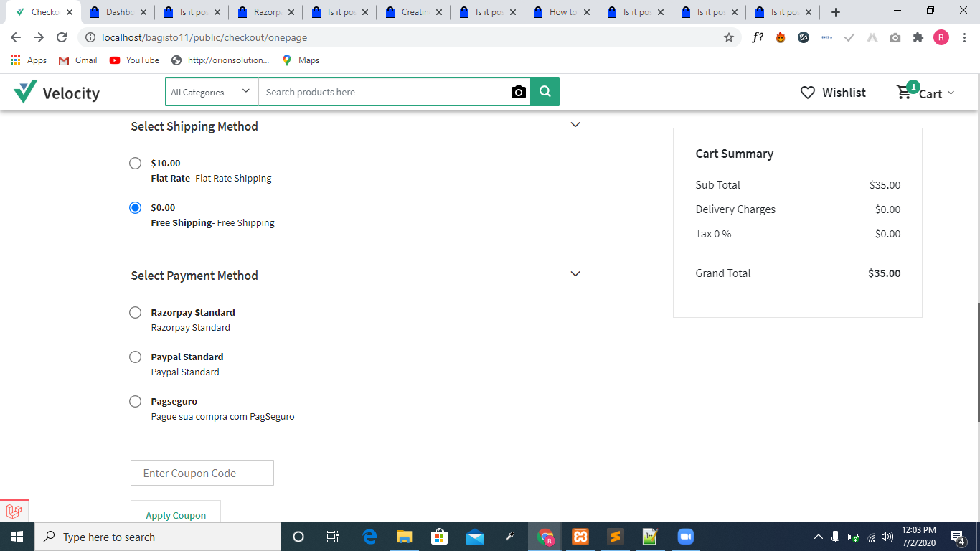Choose Razorpay Standard payment method
This screenshot has height=551, width=980.
[135, 312]
